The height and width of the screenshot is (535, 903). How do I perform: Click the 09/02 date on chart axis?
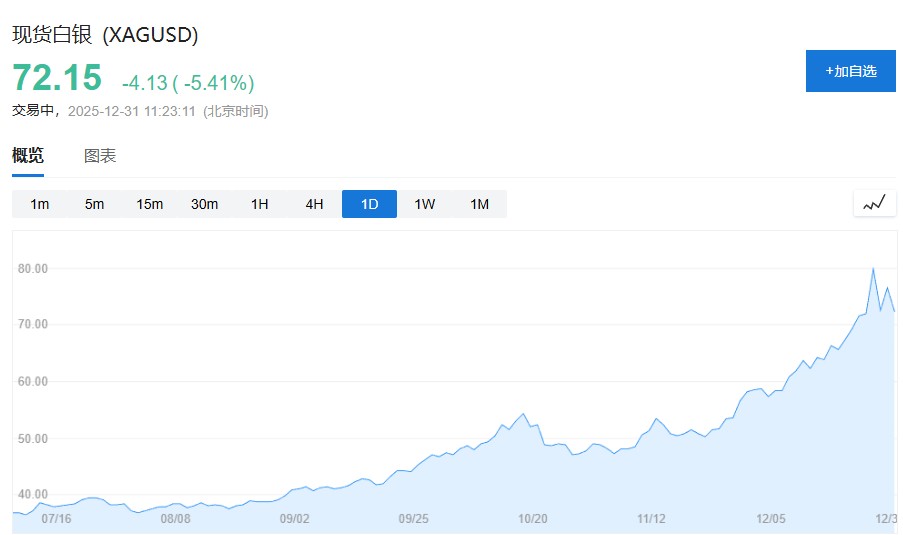tap(295, 518)
